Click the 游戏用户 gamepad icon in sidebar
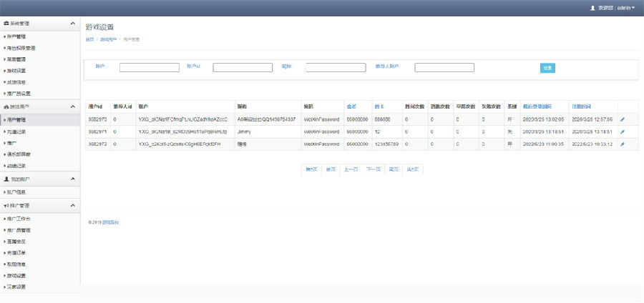644x303 pixels. [6, 106]
